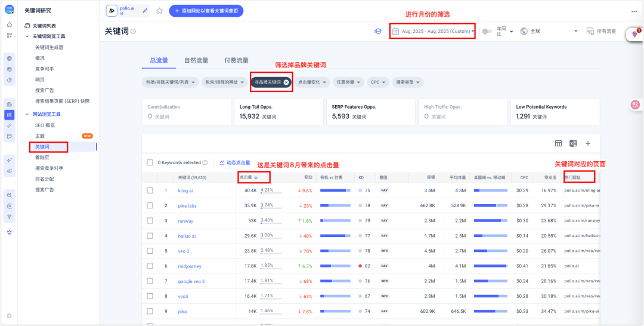Screen dimensions: 644x326
Task: Click the info icon after Keywords selected
Action: (x=205, y=162)
